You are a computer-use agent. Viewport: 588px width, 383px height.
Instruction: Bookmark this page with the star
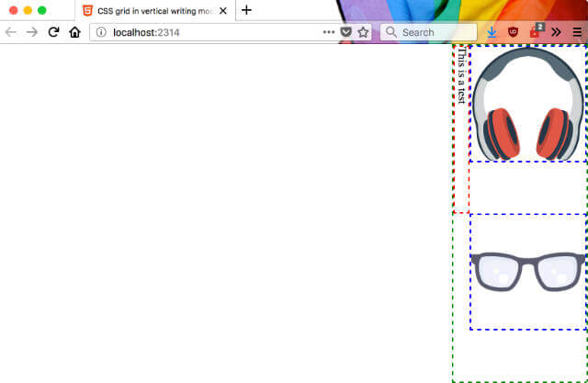pyautogui.click(x=363, y=32)
